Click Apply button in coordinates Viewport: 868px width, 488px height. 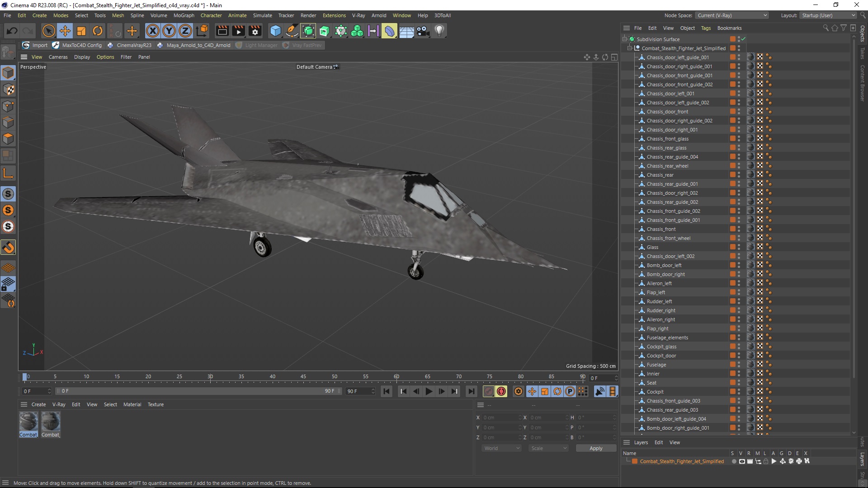[x=596, y=448]
